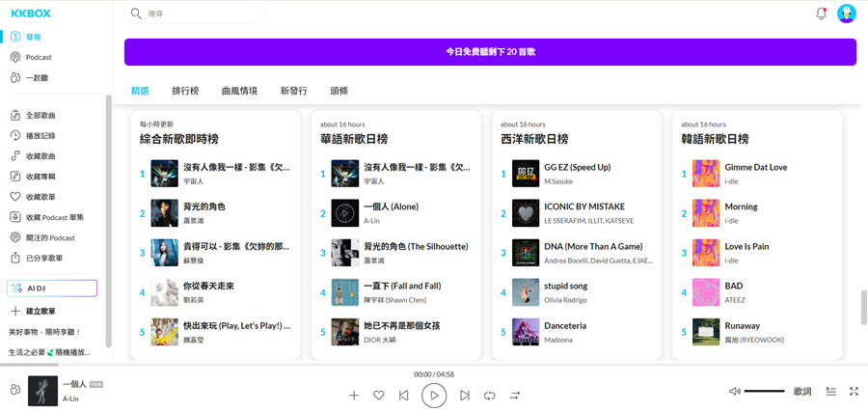
Task: Select the song 你從春天走來
Action: 208,287
